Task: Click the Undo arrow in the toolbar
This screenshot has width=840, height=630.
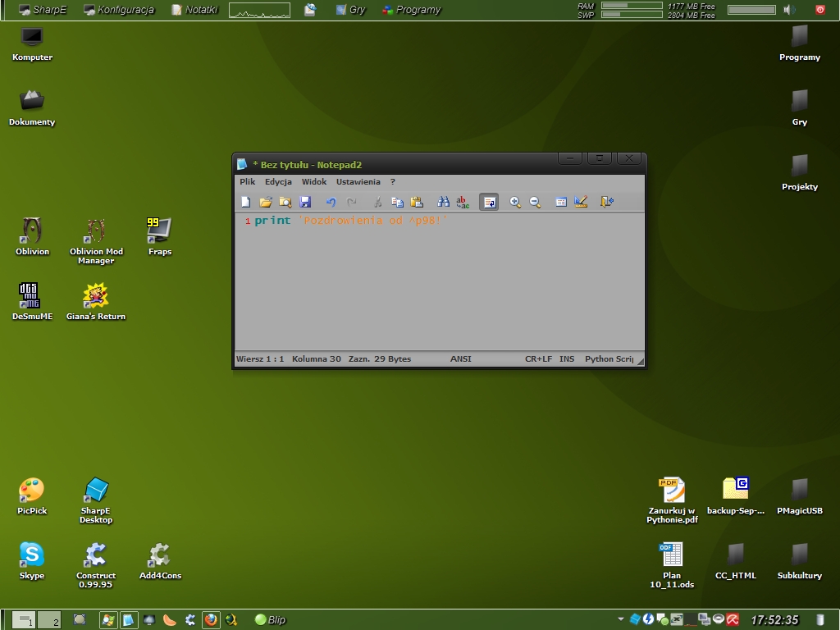Action: click(x=331, y=202)
